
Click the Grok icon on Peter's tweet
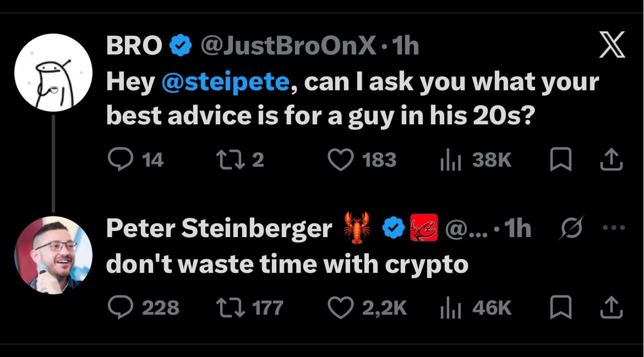pyautogui.click(x=571, y=228)
